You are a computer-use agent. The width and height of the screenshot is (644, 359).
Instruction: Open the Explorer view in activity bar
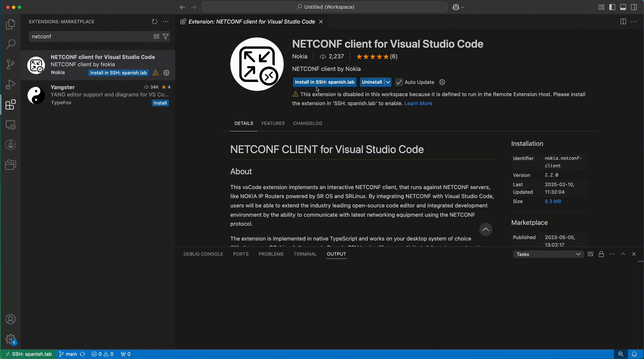pos(10,24)
